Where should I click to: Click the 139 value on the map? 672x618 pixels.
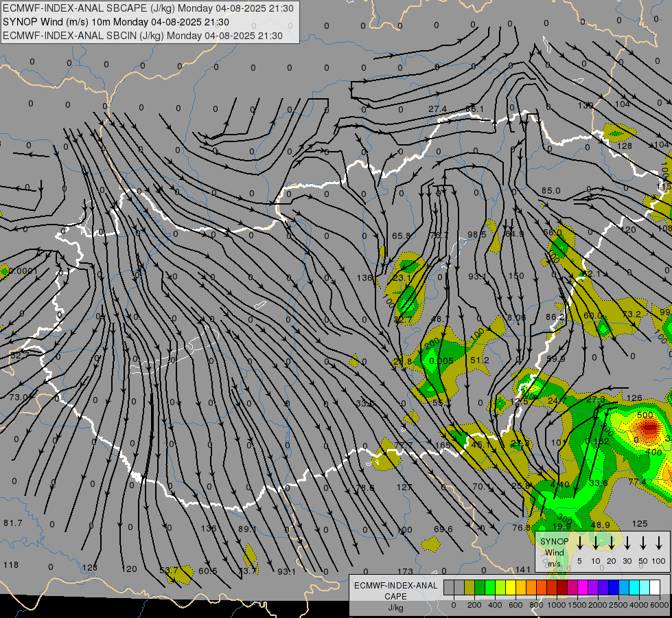(x=586, y=105)
